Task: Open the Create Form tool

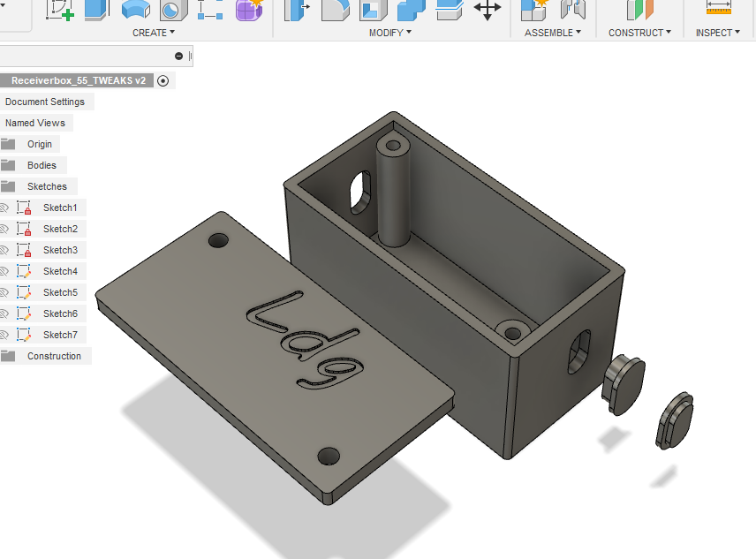Action: tap(249, 10)
